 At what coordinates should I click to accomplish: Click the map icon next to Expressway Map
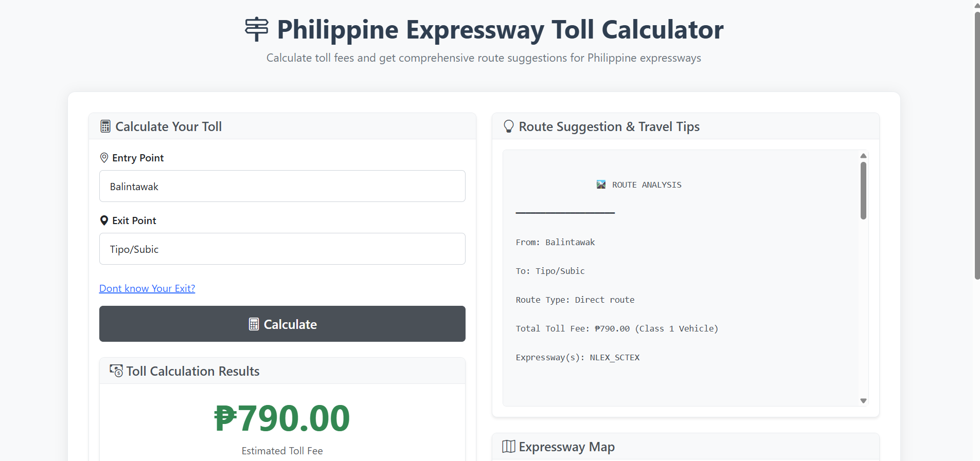pos(509,447)
